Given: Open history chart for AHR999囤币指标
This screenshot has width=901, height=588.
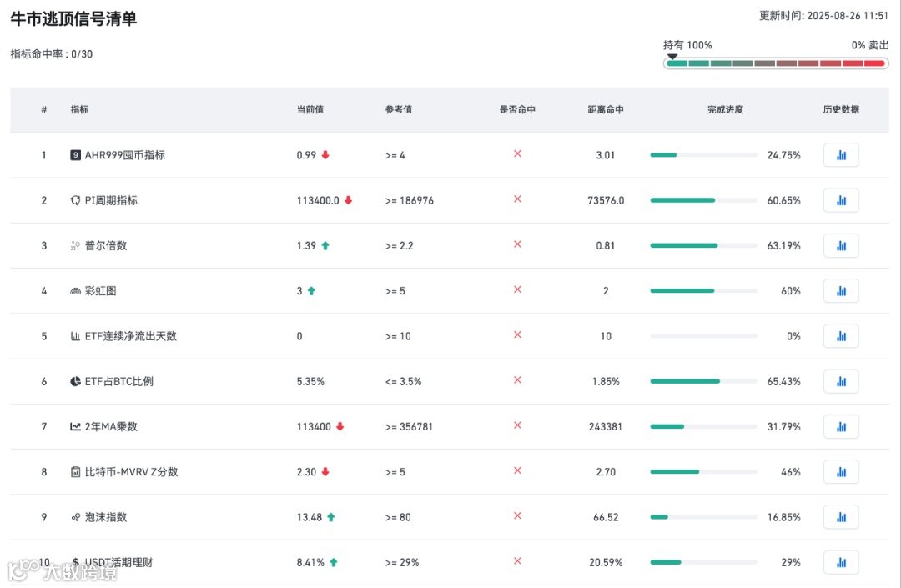Looking at the screenshot, I should [x=841, y=155].
